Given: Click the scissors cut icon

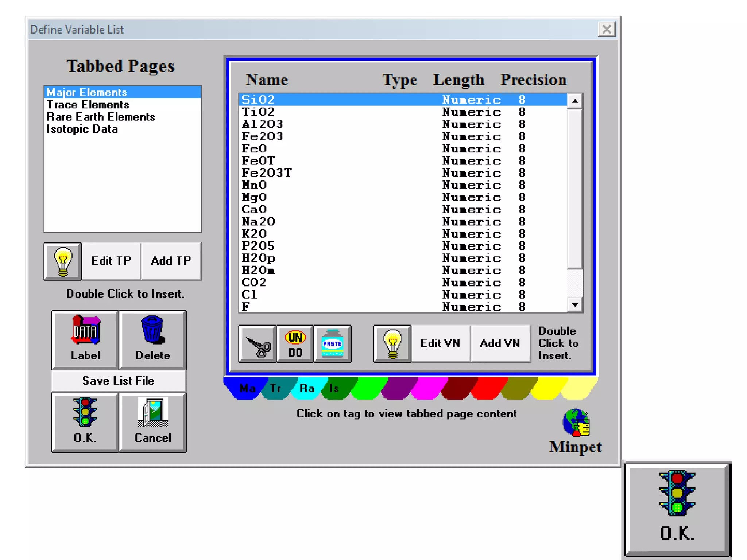Looking at the screenshot, I should click(x=257, y=344).
